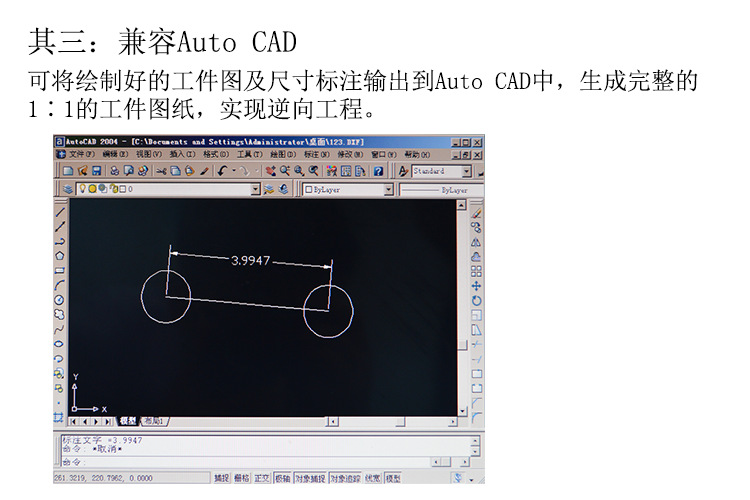
Task: Select the Arc draw tool
Action: (60, 285)
